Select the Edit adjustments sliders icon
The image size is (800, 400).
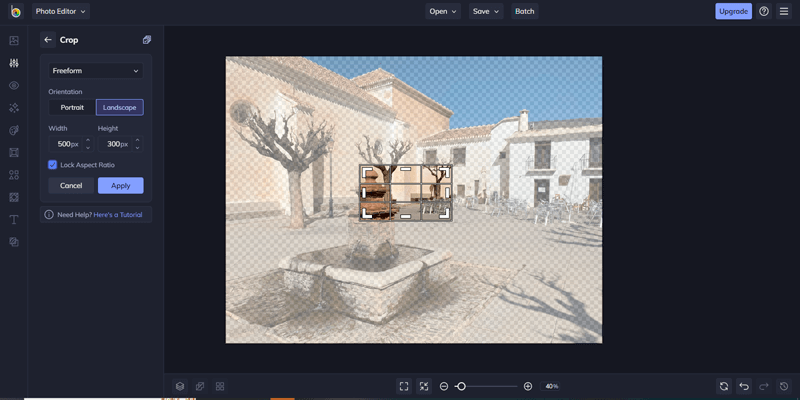point(14,63)
